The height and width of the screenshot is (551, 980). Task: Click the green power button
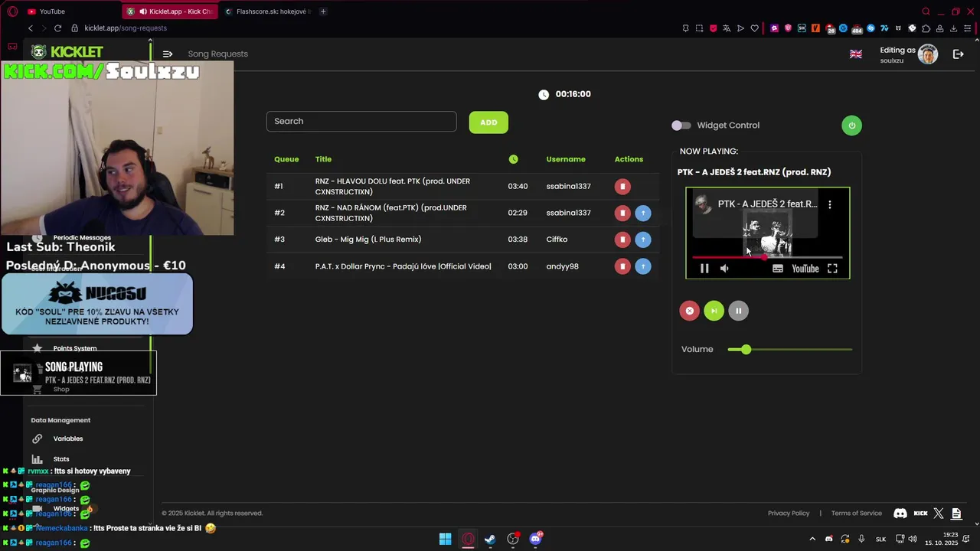pos(851,126)
